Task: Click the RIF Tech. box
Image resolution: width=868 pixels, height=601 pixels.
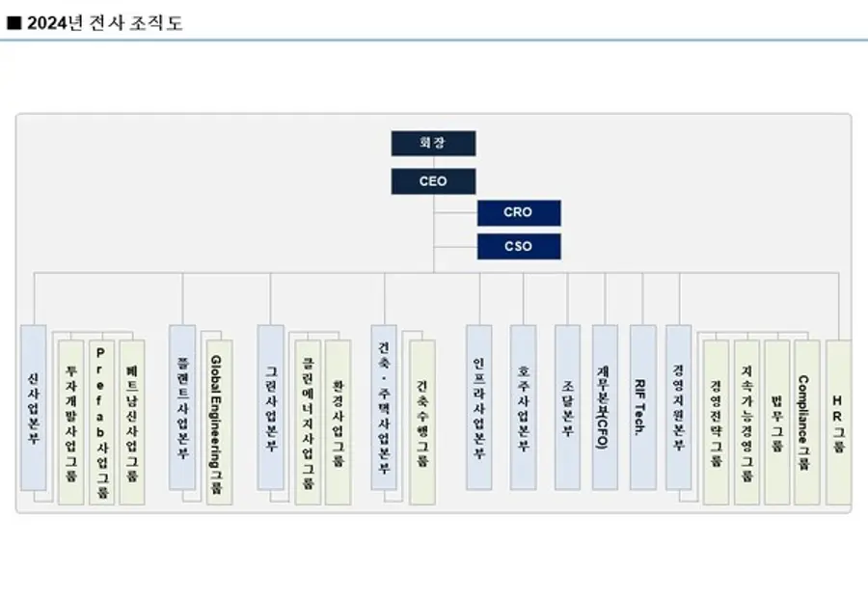Action: coord(642,407)
